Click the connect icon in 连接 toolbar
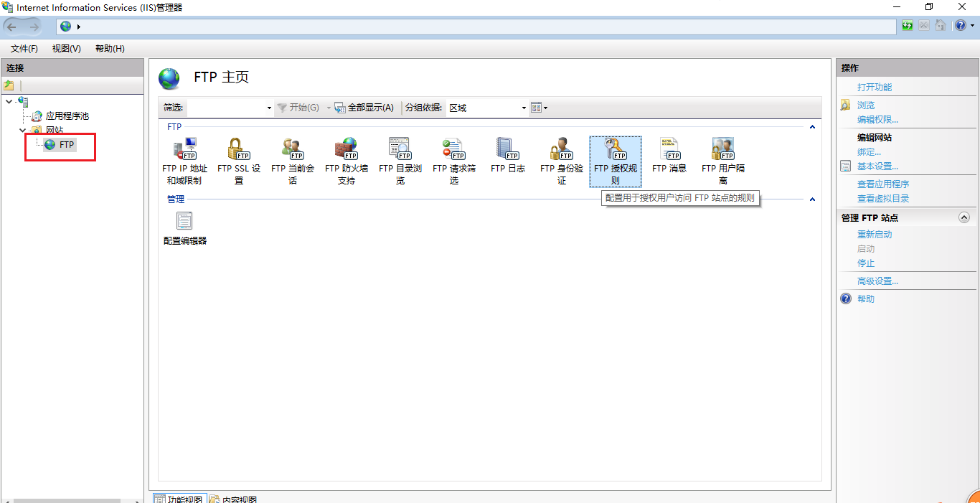 (9, 85)
